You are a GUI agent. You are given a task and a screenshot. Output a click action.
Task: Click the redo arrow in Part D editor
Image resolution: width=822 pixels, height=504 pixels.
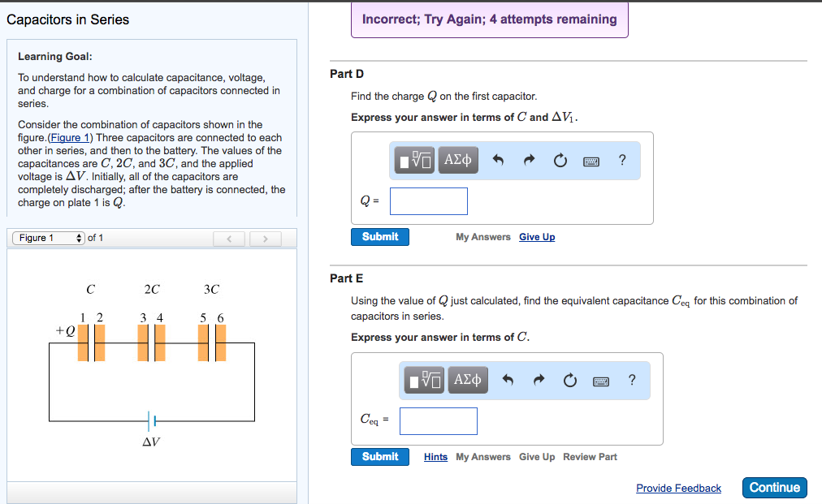(x=528, y=159)
